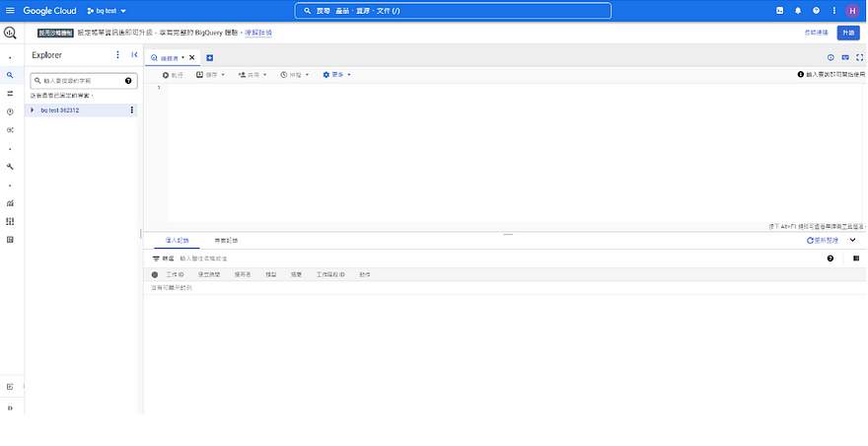Open Scheduled queries clock icon in sidebar
Viewport: 868px width, 446px height.
(10, 111)
